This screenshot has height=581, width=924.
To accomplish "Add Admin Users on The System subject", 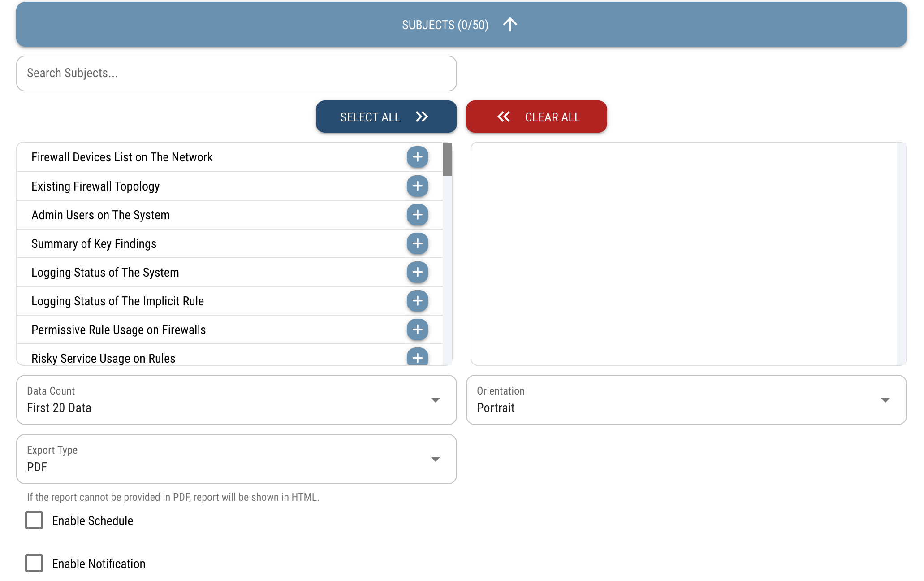I will click(417, 215).
